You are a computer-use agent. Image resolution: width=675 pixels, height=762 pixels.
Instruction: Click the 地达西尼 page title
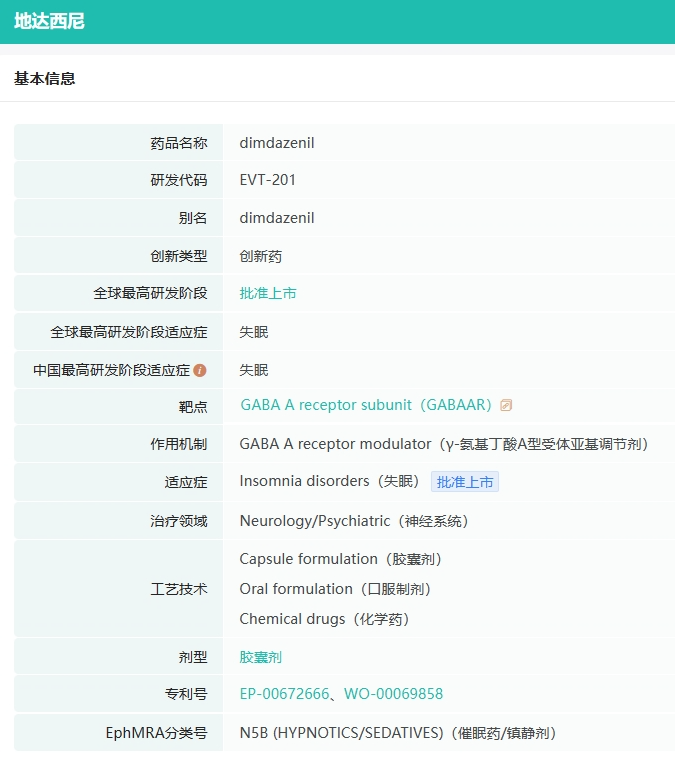pos(49,21)
